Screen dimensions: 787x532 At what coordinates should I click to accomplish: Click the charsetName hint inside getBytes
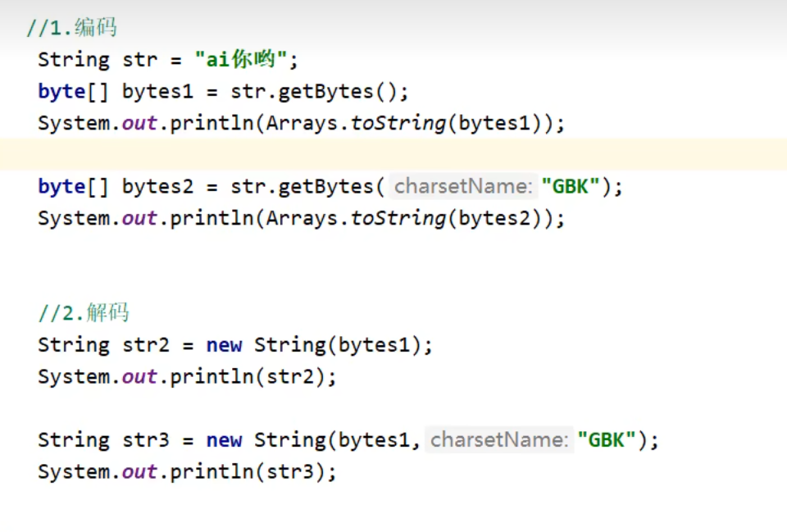pos(462,187)
